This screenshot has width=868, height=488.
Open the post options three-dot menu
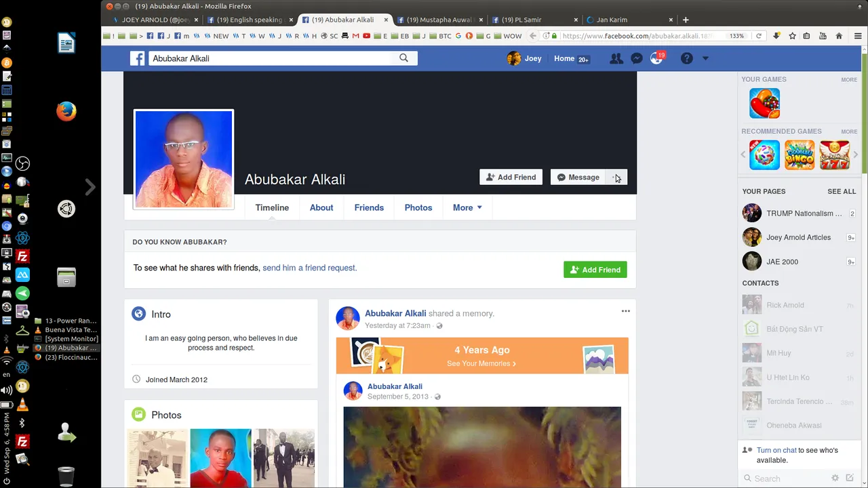(626, 311)
